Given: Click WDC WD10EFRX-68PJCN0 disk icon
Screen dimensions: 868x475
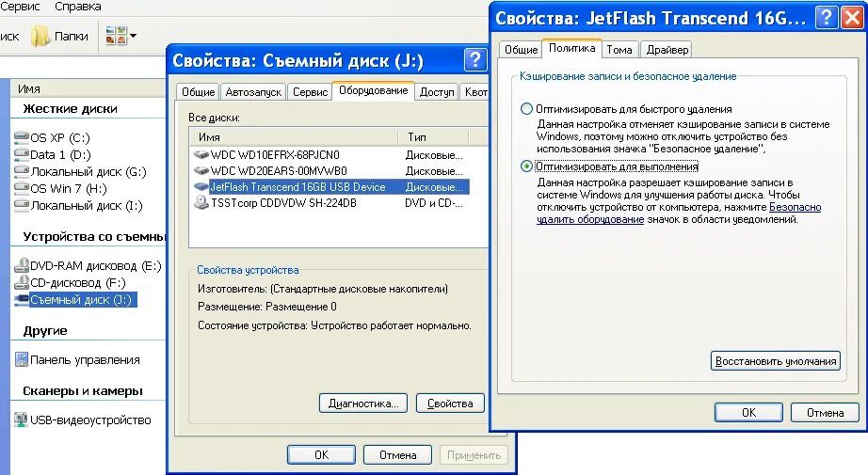Looking at the screenshot, I should (x=201, y=155).
